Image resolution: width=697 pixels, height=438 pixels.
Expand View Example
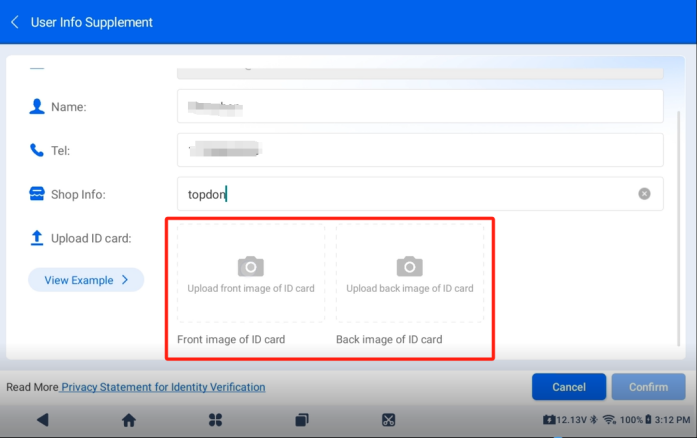pyautogui.click(x=86, y=280)
